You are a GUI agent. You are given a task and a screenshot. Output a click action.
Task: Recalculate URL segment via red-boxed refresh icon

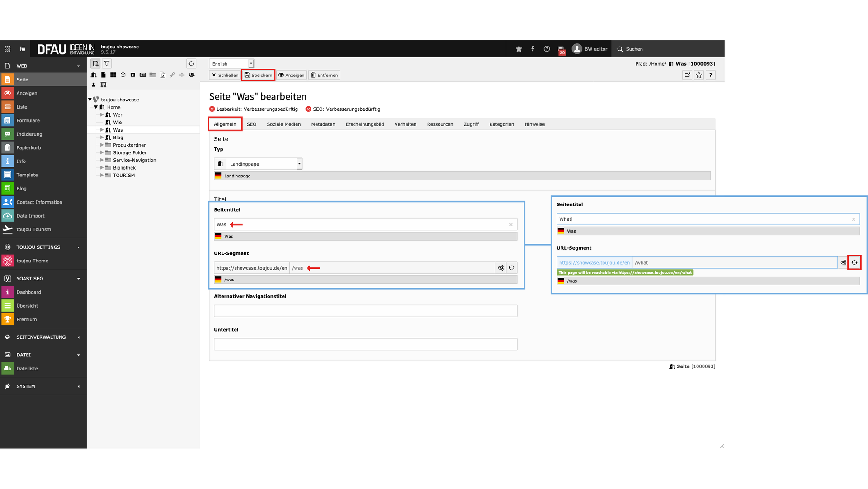pyautogui.click(x=854, y=262)
